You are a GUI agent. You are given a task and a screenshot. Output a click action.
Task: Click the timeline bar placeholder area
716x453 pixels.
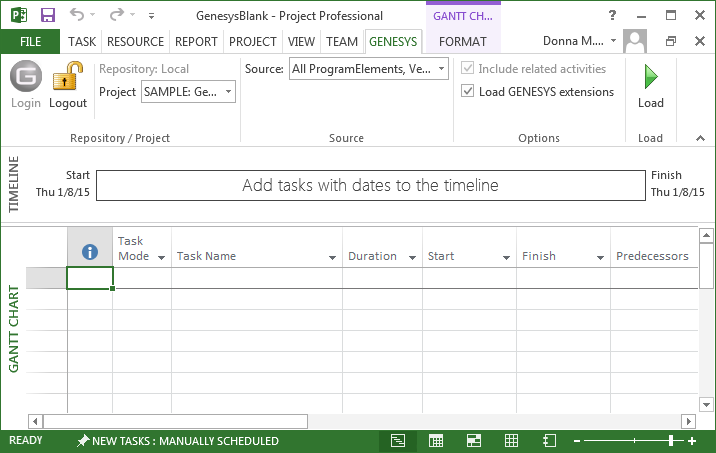click(371, 185)
